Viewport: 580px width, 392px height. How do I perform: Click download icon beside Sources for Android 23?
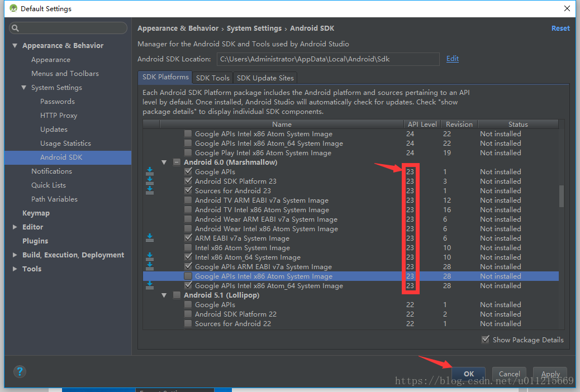[149, 190]
